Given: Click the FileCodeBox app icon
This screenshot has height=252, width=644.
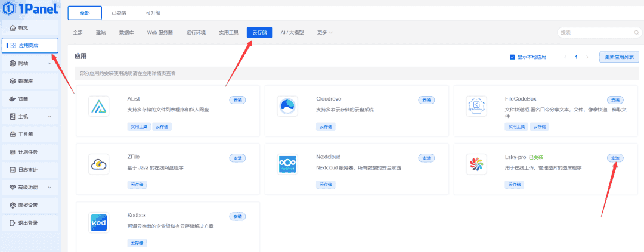Looking at the screenshot, I should click(x=476, y=107).
